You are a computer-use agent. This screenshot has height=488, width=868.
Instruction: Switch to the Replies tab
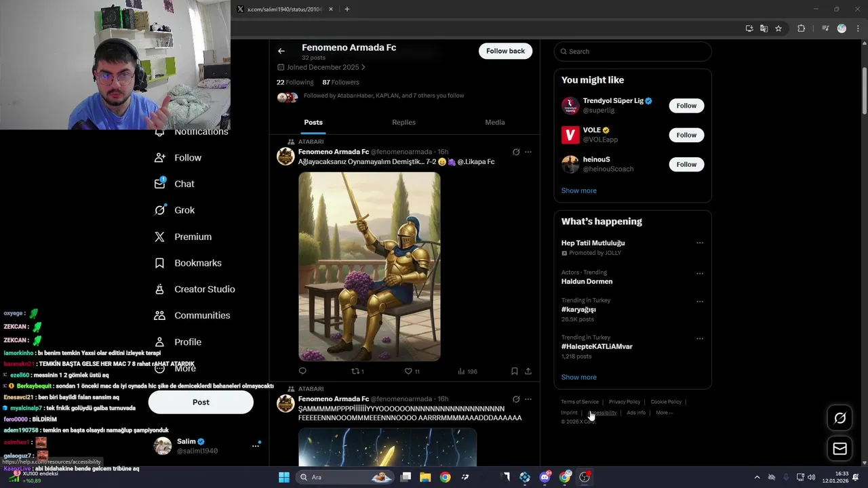pyautogui.click(x=403, y=123)
